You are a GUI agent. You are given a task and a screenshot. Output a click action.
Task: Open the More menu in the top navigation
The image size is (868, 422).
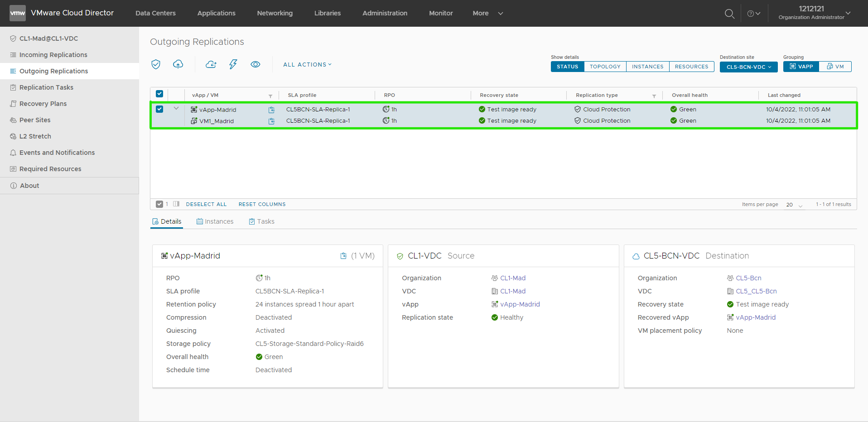pos(488,13)
